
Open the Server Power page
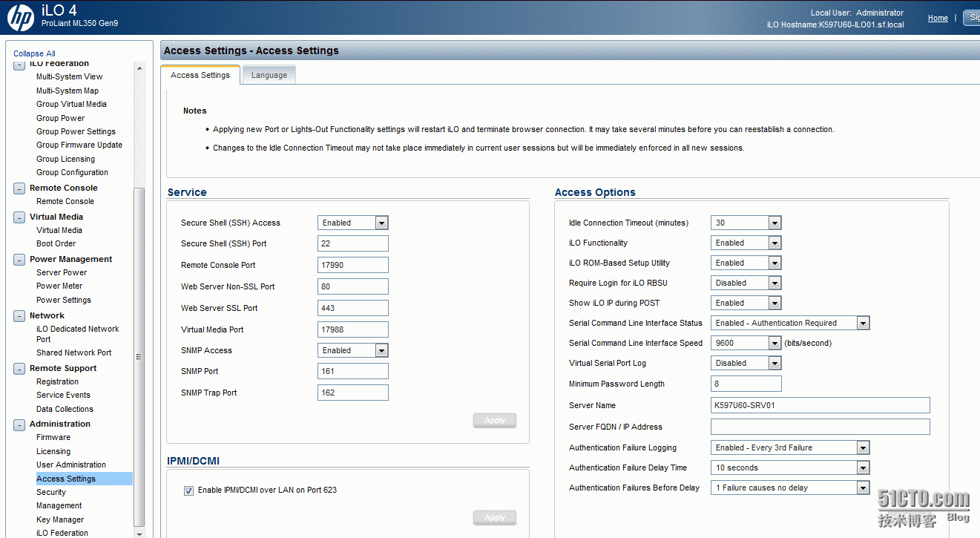coord(62,272)
